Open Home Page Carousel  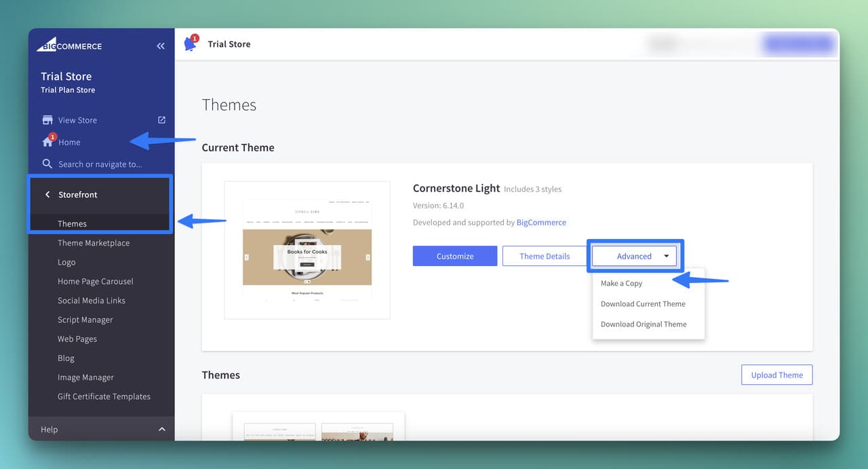(x=96, y=282)
